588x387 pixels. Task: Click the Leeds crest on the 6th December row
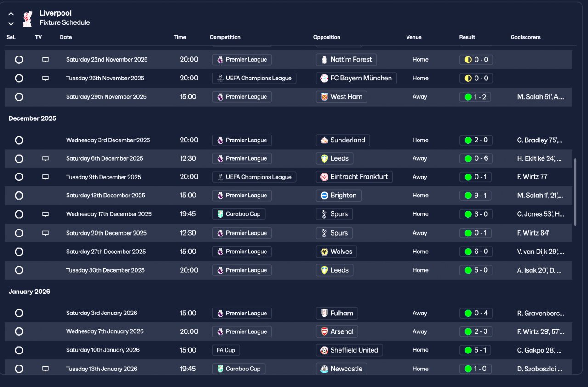[324, 159]
